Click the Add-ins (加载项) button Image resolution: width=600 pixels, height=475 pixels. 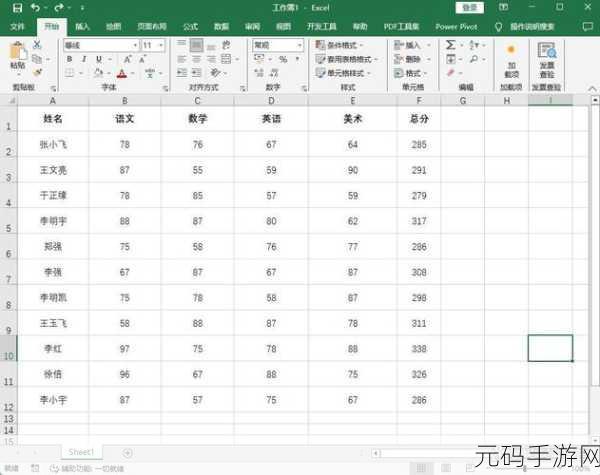(511, 60)
